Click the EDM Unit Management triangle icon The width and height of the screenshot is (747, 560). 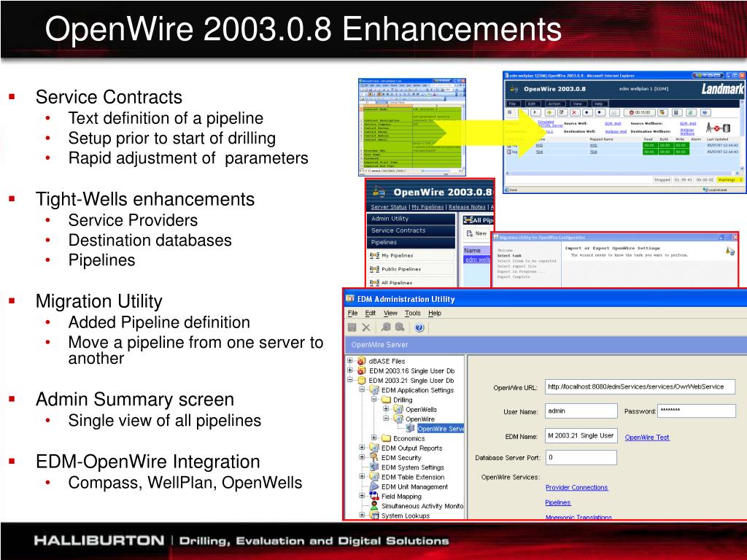click(374, 486)
